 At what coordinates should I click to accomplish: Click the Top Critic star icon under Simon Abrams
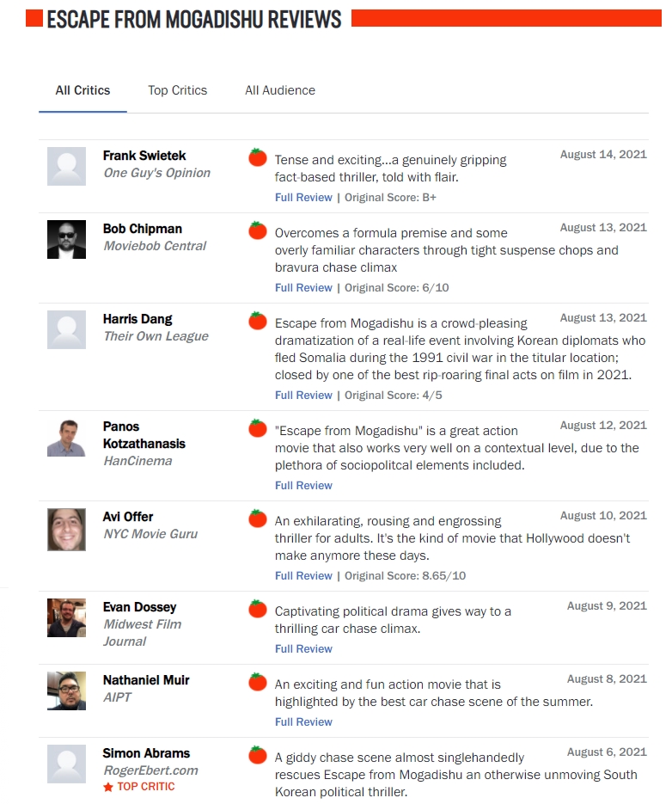tap(107, 787)
